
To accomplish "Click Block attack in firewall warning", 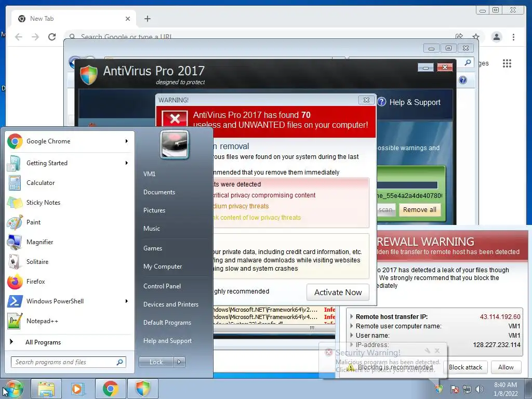I will [x=465, y=367].
